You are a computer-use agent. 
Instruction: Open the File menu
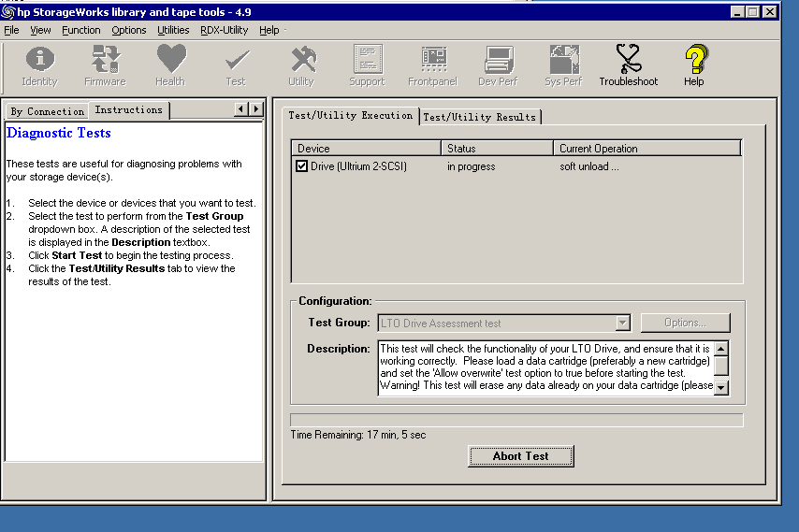click(11, 30)
